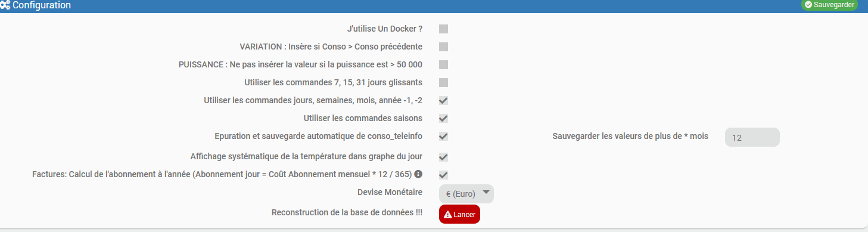This screenshot has width=868, height=232.
Task: Click the Devise Monétaire dropdown arrow
Action: [486, 193]
